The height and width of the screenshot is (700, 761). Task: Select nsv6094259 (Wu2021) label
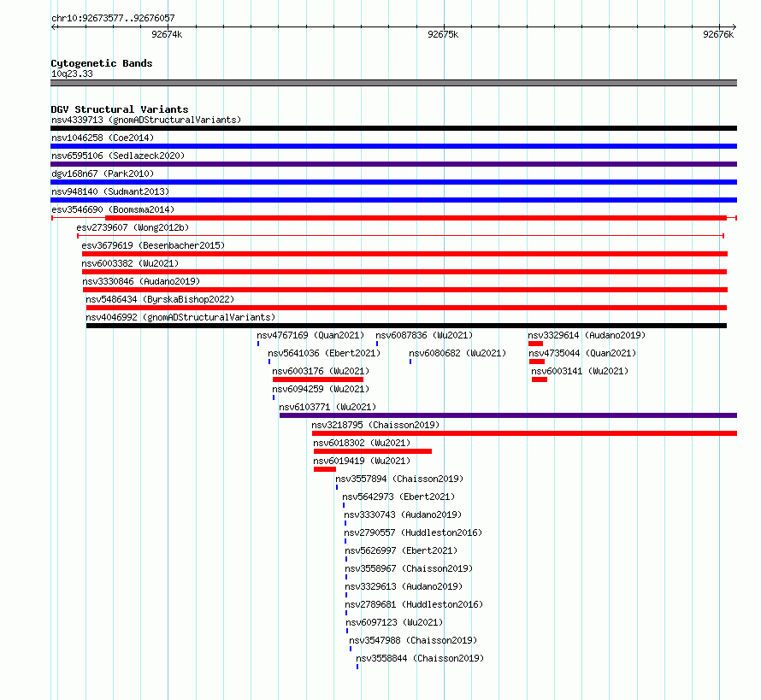(x=321, y=389)
